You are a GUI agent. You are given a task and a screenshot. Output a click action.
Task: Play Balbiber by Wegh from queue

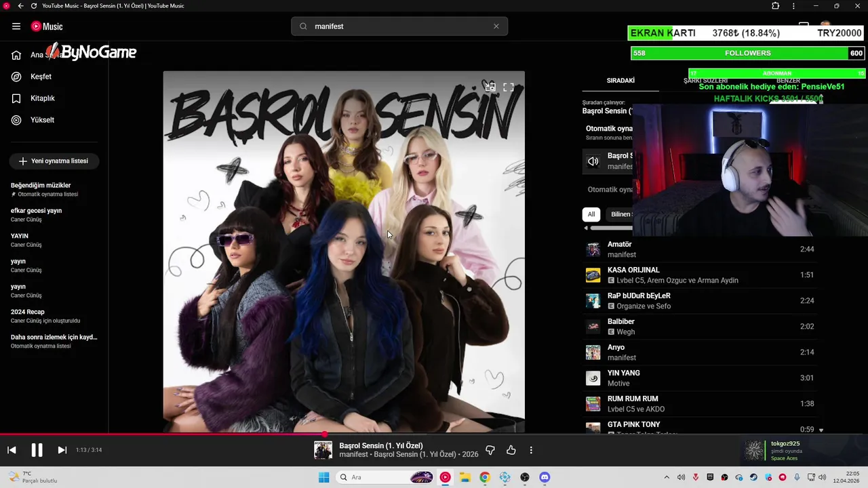coord(701,327)
